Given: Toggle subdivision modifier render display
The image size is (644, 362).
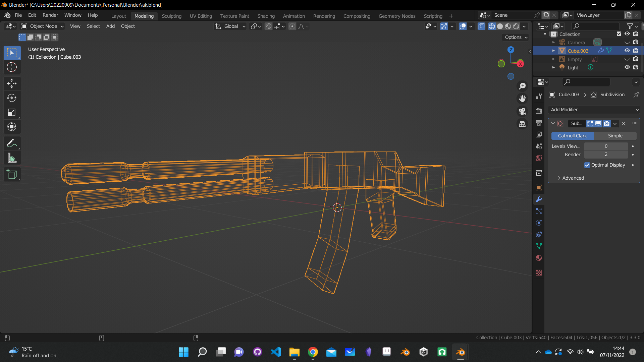Looking at the screenshot, I should pyautogui.click(x=606, y=123).
